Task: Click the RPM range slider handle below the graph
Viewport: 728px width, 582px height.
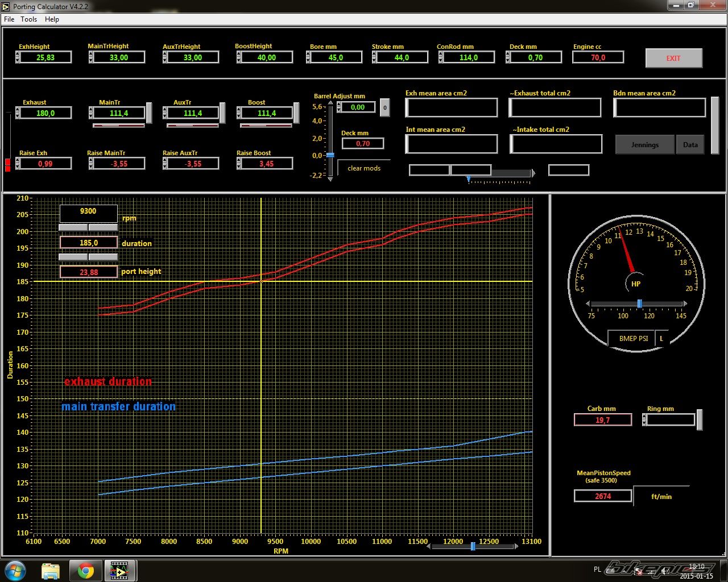Action: [473, 546]
